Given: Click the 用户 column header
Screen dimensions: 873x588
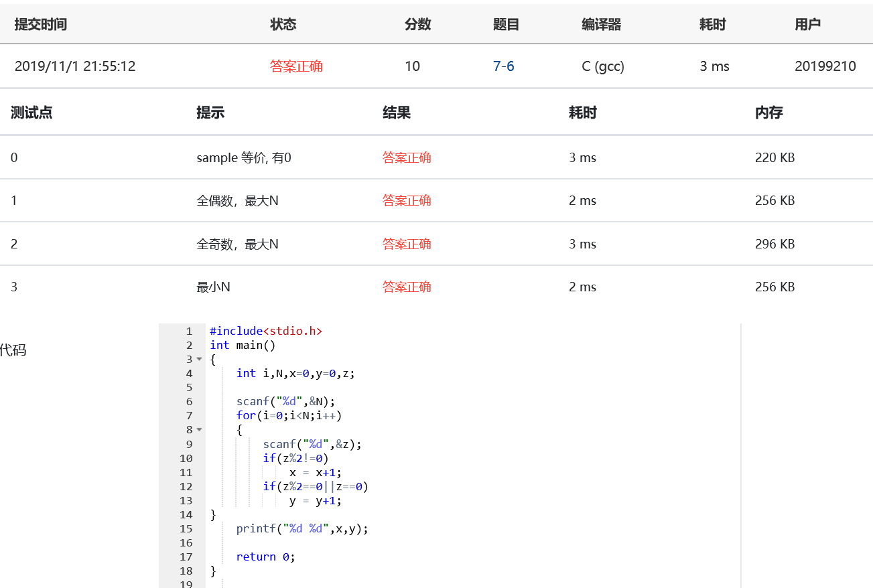Looking at the screenshot, I should pyautogui.click(x=807, y=25).
